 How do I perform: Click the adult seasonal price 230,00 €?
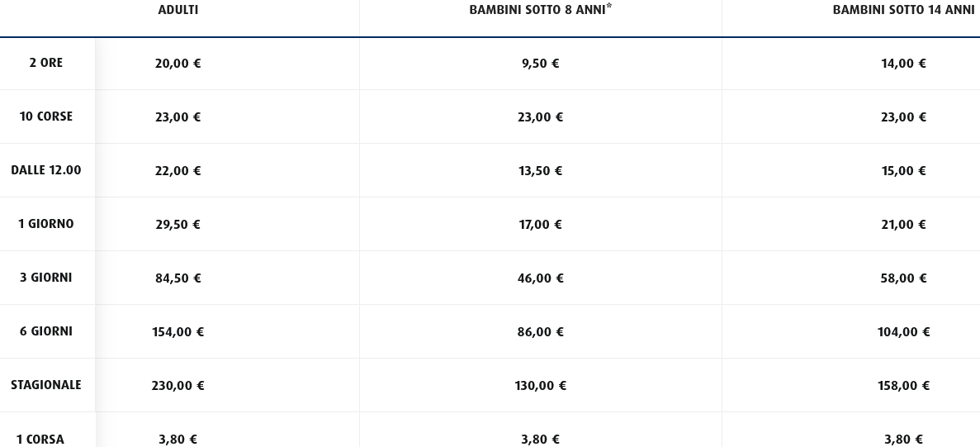178,386
